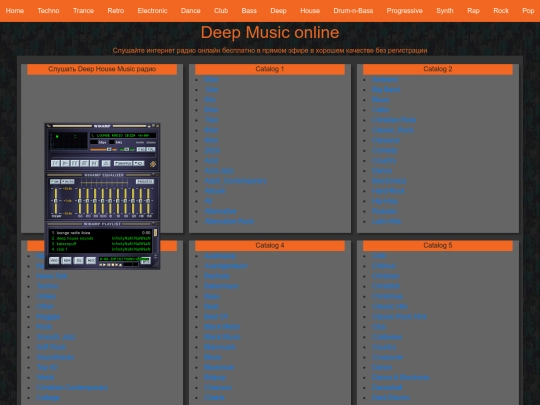Viewport: 540px width, 405px height.
Task: Open the Black Metal link in Catalog 4
Action: (x=222, y=327)
